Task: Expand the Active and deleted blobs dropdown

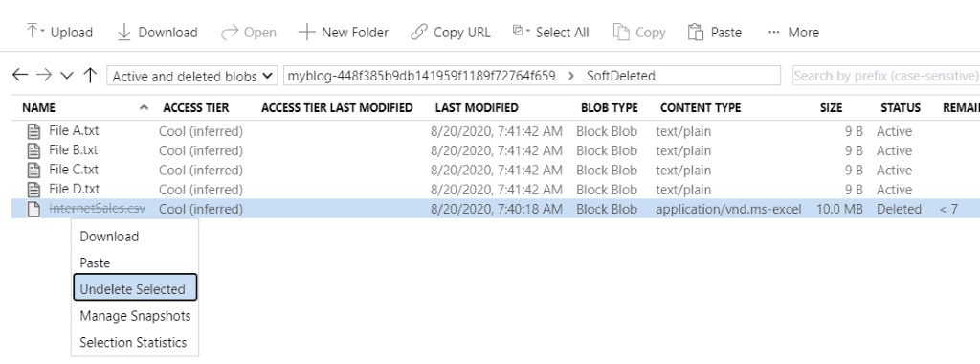Action: pyautogui.click(x=192, y=77)
